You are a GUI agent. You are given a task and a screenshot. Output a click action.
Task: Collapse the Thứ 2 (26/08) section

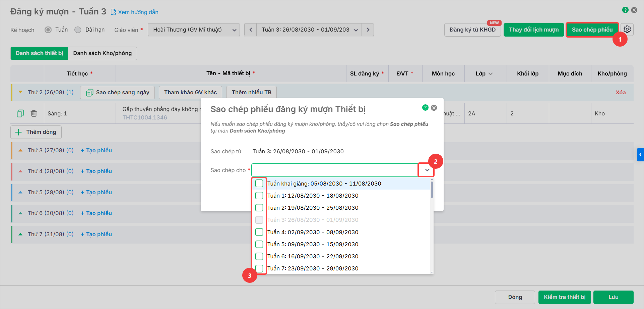(x=20, y=92)
